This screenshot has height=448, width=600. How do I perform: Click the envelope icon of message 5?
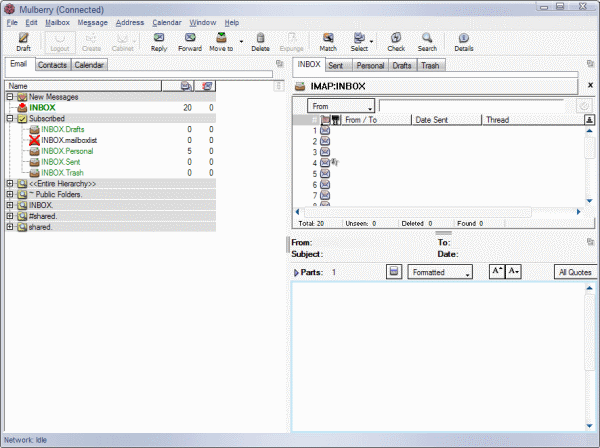[325, 174]
